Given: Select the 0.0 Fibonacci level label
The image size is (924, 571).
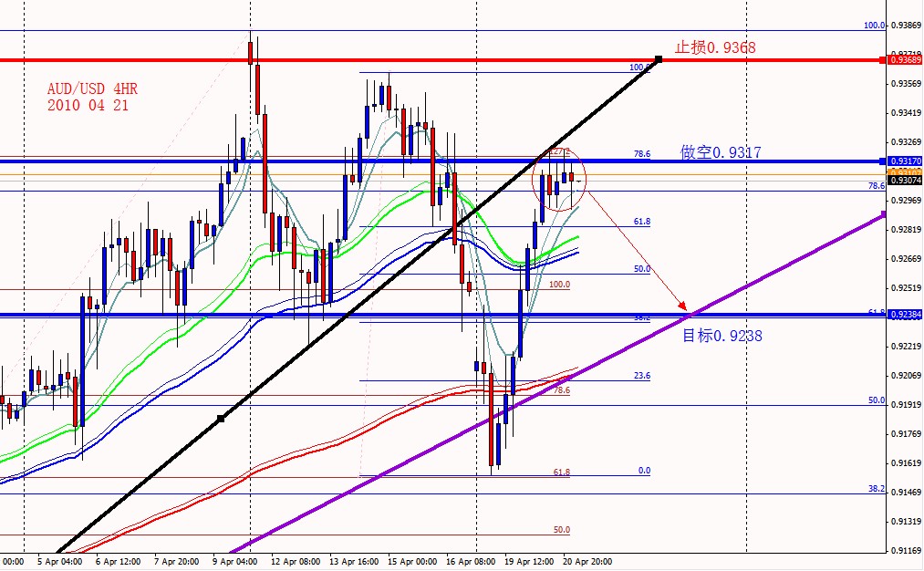Looking at the screenshot, I should pos(645,471).
